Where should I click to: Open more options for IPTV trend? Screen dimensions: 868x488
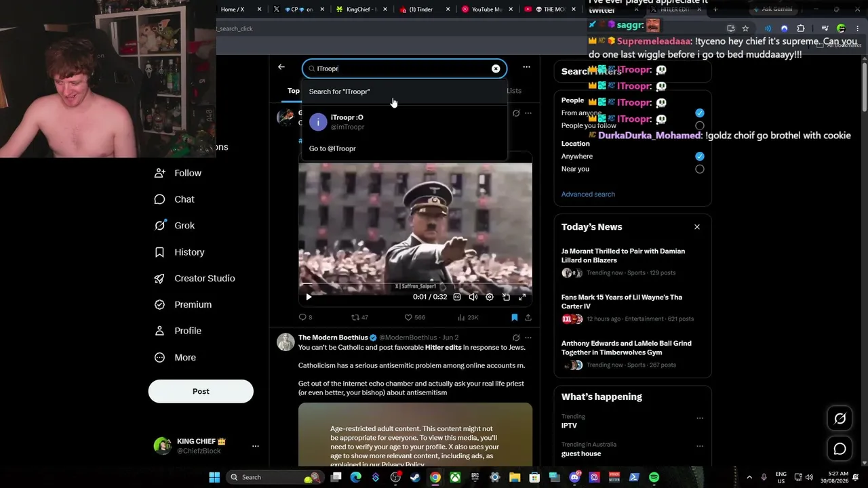pyautogui.click(x=700, y=418)
